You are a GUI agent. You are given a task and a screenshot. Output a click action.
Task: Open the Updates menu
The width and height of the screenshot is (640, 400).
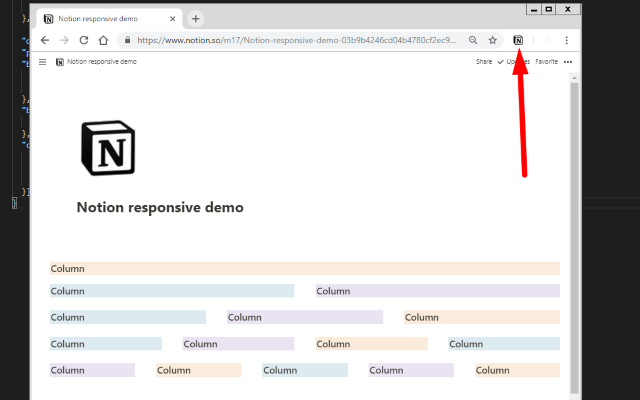tap(513, 62)
